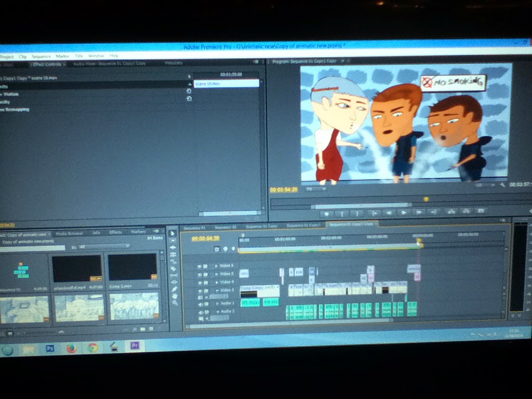This screenshot has height=399, width=532.
Task: Open the project panel 'In: All' dropdown
Action: click(x=104, y=246)
